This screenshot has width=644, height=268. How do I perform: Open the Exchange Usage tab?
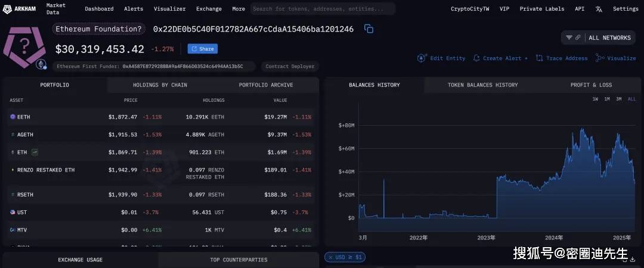(x=80, y=260)
